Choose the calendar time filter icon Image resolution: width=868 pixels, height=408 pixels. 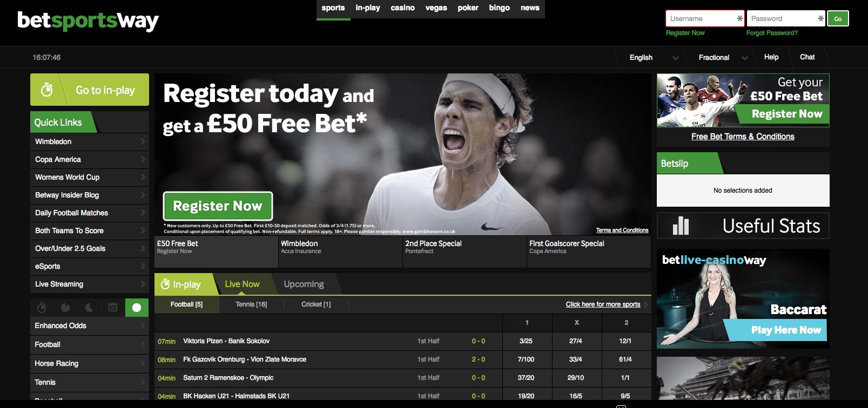pos(113,308)
